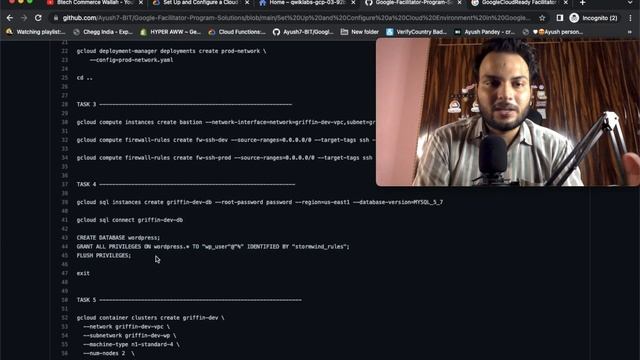Expand the tab search chevron

point(630,3)
